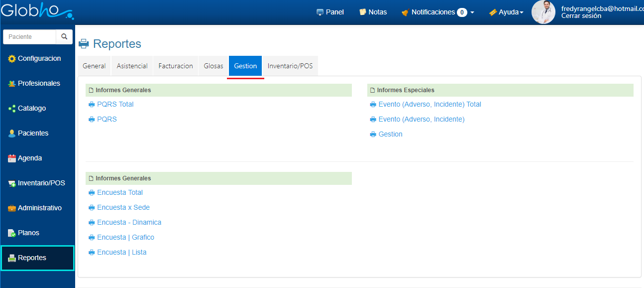This screenshot has height=288, width=644.
Task: Click Cerrar sesión to log out
Action: pos(581,16)
